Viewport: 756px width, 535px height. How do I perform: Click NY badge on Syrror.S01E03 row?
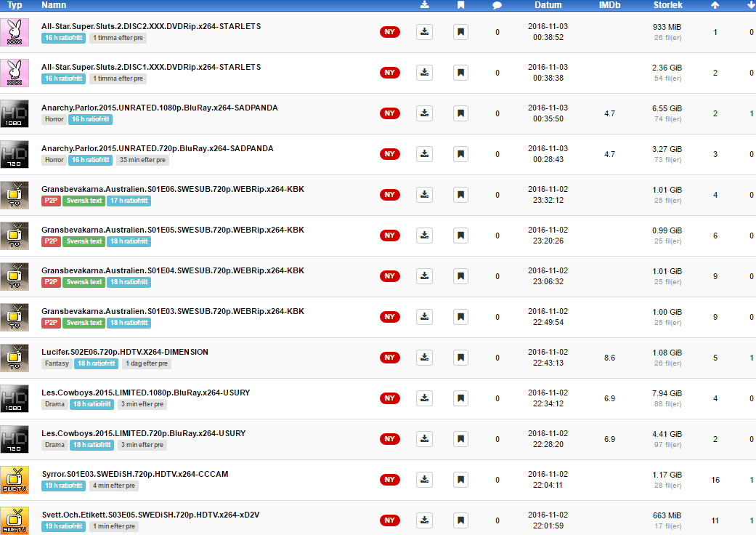pos(389,480)
